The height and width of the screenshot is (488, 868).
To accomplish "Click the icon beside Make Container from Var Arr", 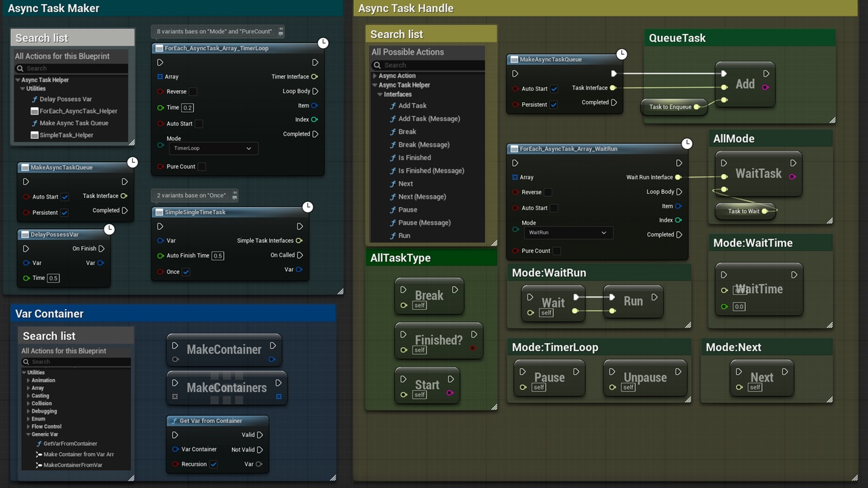I will tap(39, 455).
